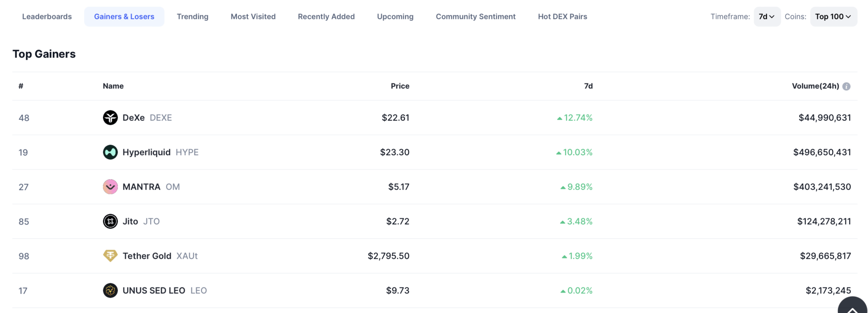Click the MANTRA coin logo icon

click(110, 187)
